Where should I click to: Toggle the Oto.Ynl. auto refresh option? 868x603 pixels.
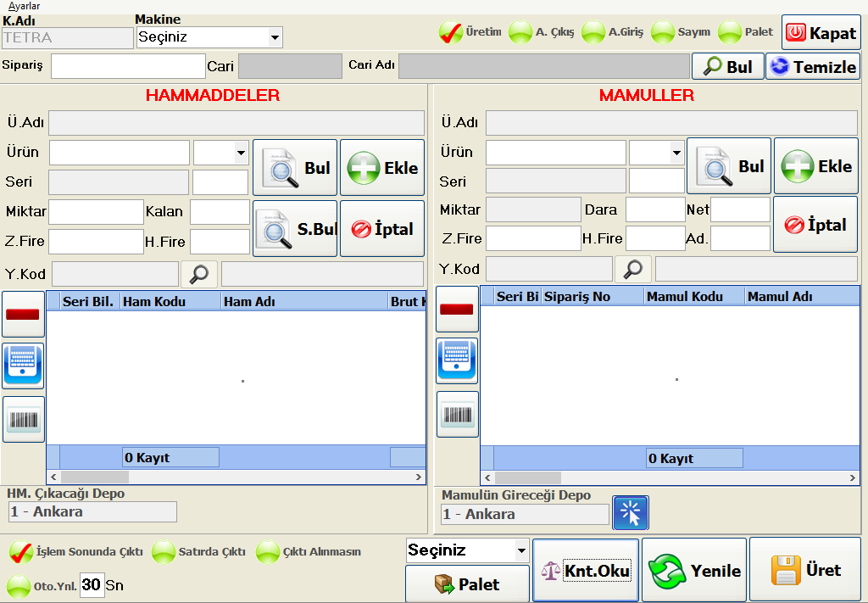coord(19,586)
